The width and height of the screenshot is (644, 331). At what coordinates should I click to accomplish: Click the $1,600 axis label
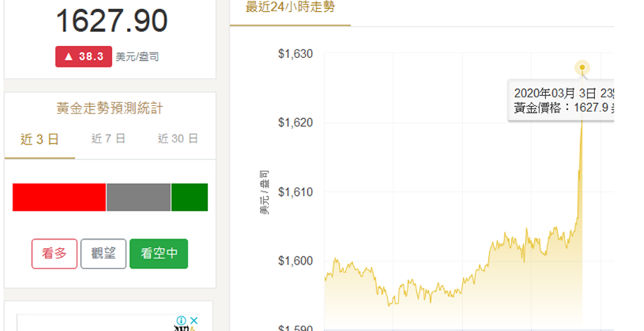[295, 260]
